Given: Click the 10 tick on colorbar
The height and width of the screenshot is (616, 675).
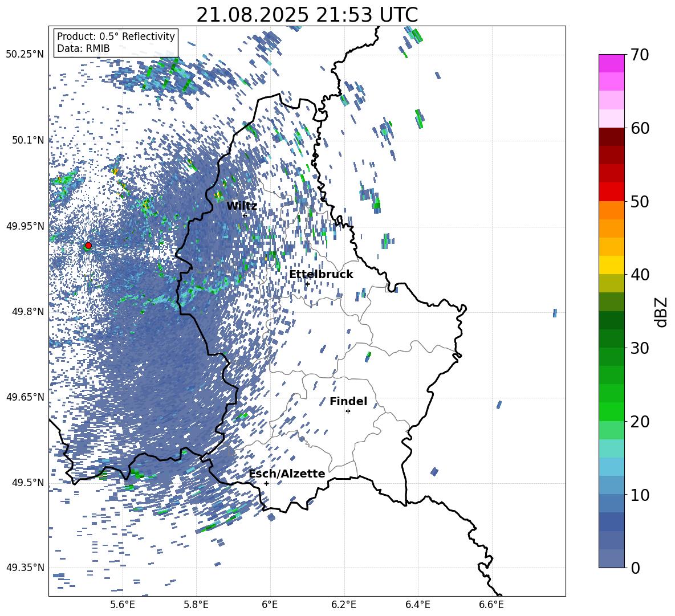Looking at the screenshot, I should pyautogui.click(x=640, y=495).
